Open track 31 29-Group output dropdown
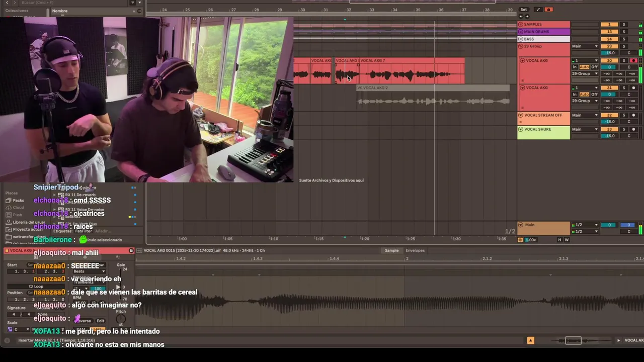The image size is (644, 362). [x=585, y=101]
